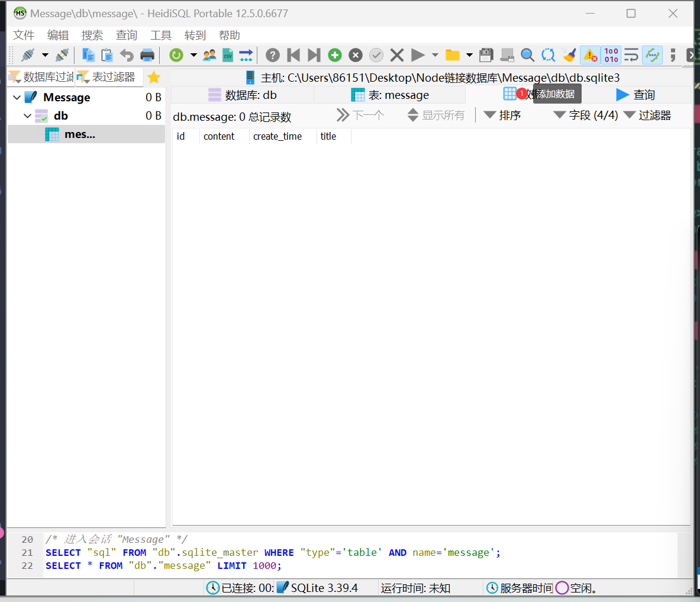Cancel editing with the X icon

click(x=397, y=56)
